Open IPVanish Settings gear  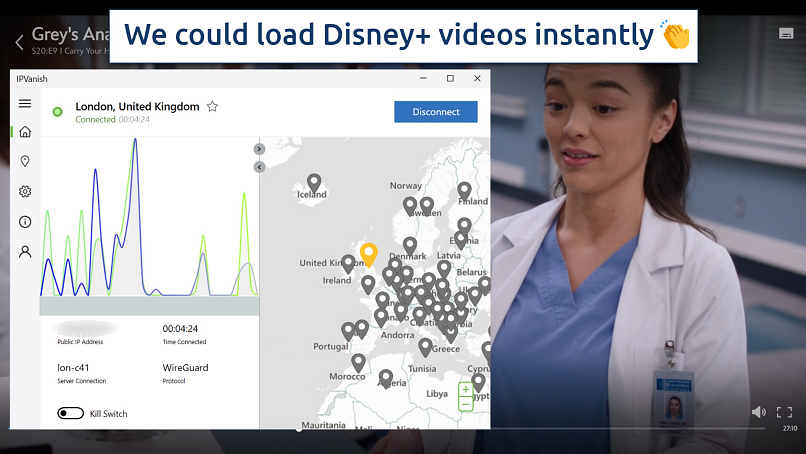[x=25, y=191]
